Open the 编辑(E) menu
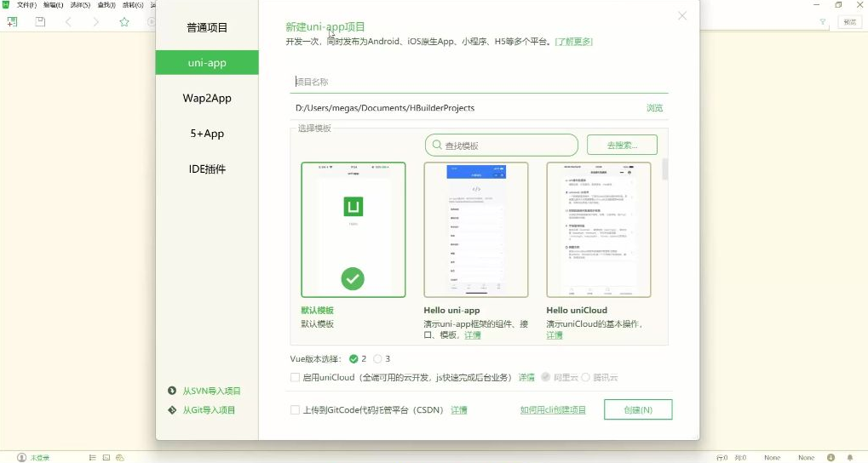This screenshot has height=463, width=868. click(53, 5)
